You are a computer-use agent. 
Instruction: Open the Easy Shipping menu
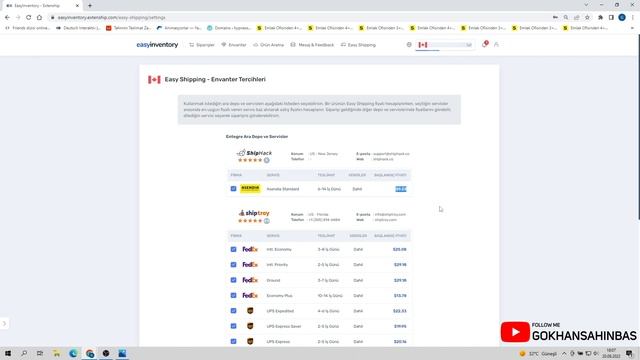358,45
